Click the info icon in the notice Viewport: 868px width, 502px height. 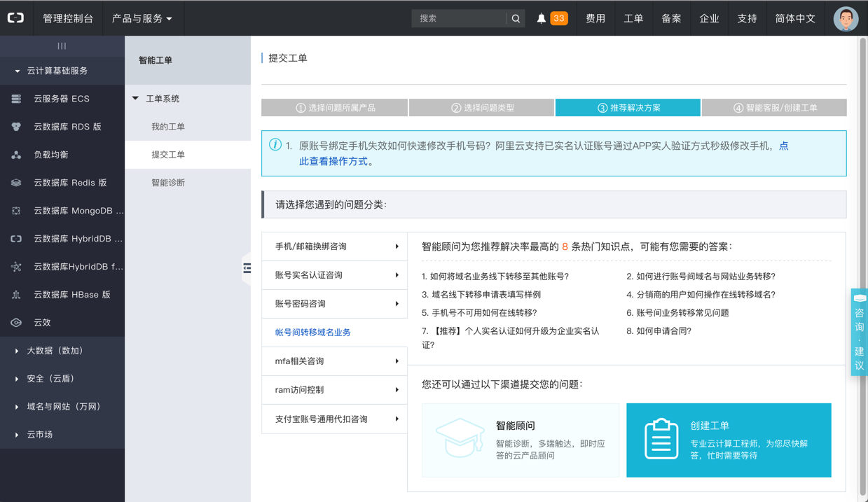(x=275, y=145)
